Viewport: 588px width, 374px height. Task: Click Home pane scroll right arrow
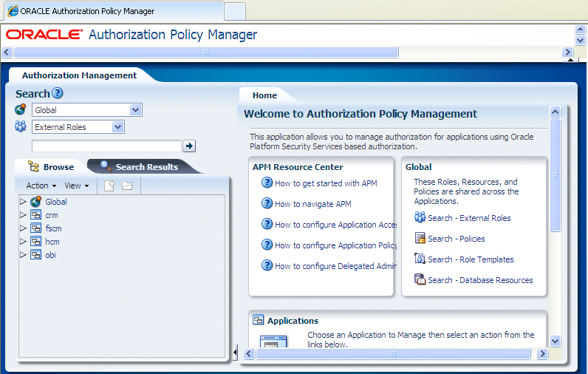point(542,353)
